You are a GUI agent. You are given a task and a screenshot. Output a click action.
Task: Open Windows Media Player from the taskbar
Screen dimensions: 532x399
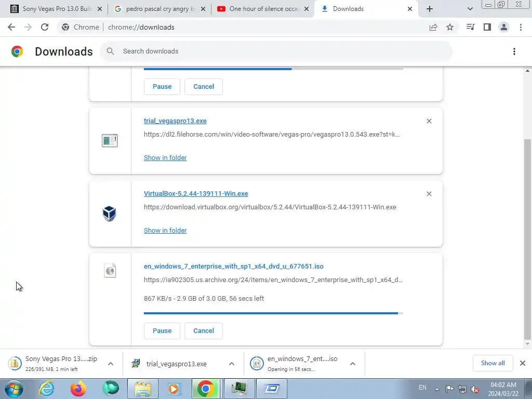coord(175,389)
